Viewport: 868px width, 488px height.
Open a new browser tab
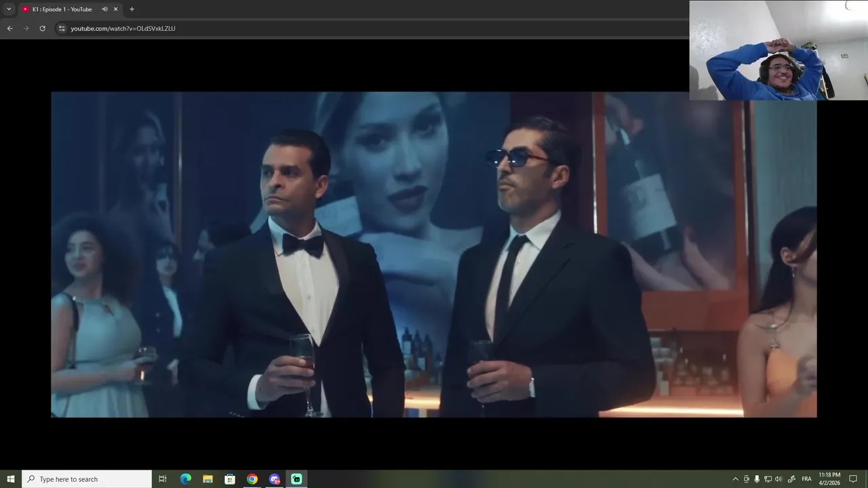(x=132, y=9)
